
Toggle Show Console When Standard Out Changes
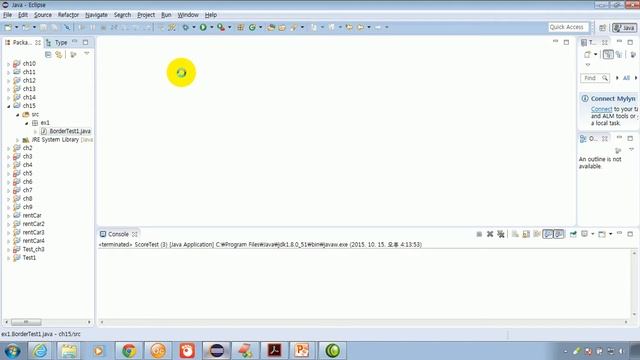pos(548,234)
